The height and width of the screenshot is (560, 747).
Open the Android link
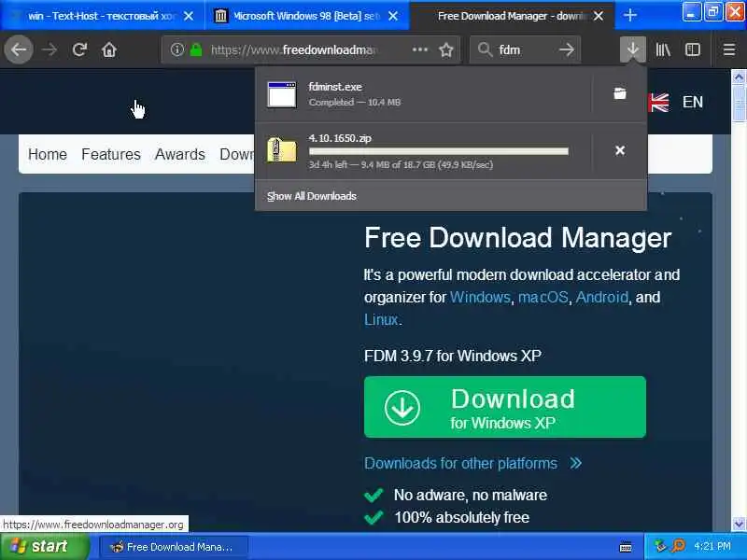pyautogui.click(x=602, y=297)
